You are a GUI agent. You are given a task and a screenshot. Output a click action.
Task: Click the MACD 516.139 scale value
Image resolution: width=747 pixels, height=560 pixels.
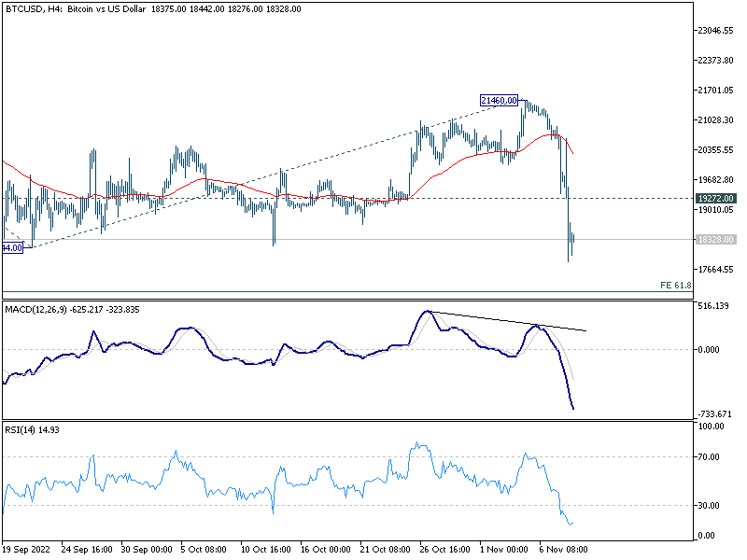pyautogui.click(x=713, y=306)
